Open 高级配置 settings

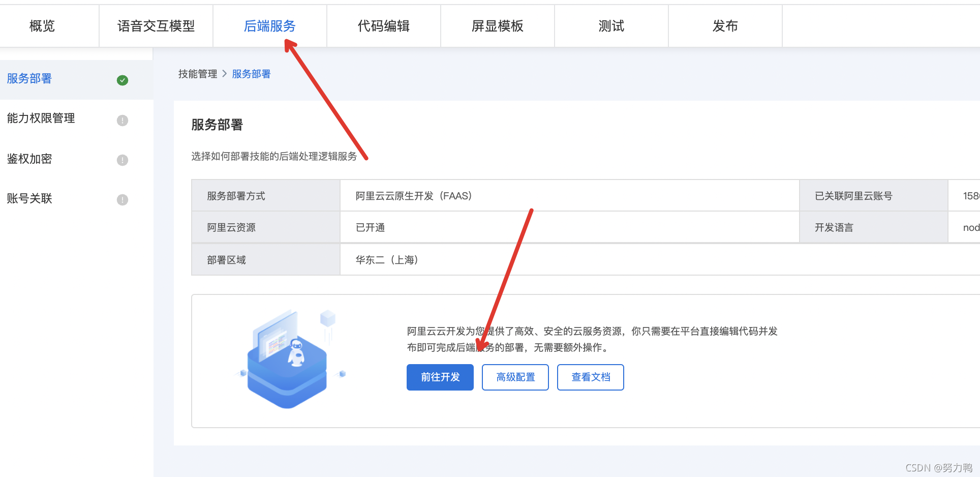point(515,377)
